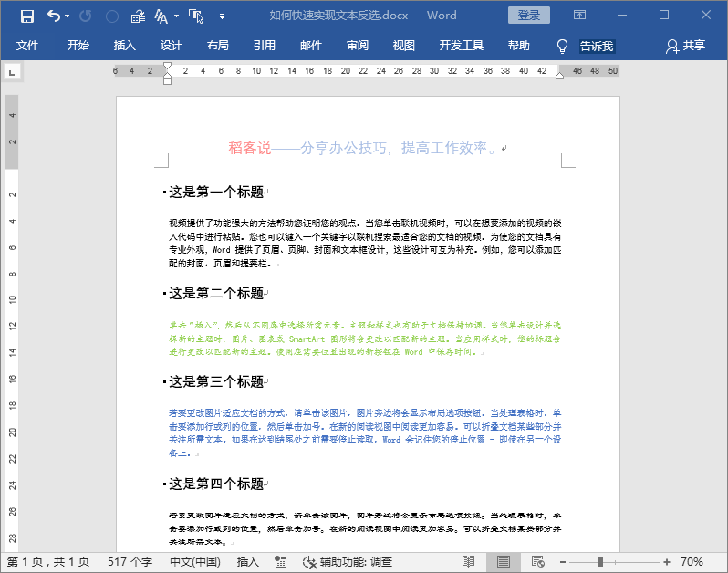The image size is (728, 573).
Task: Click the header text 稻客说
Action: (249, 148)
